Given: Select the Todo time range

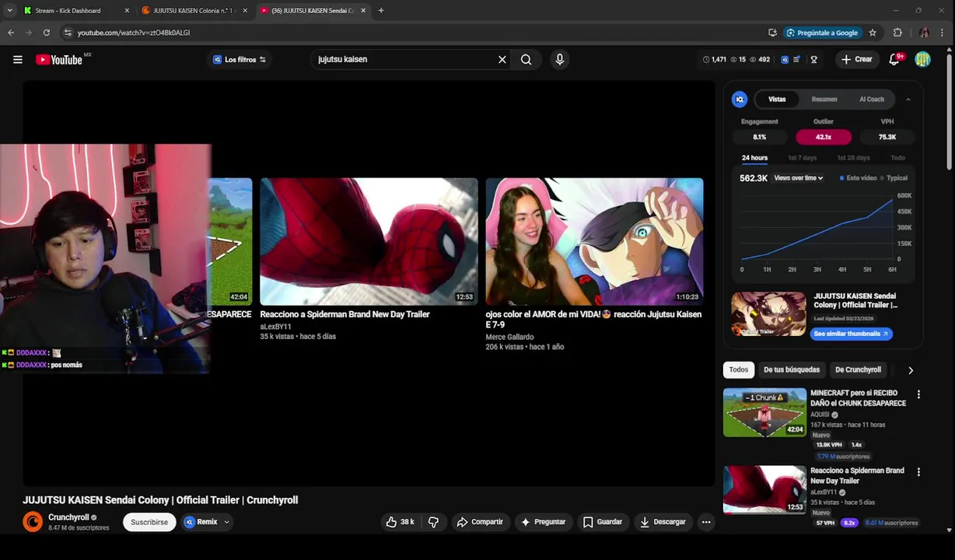Looking at the screenshot, I should click(897, 158).
